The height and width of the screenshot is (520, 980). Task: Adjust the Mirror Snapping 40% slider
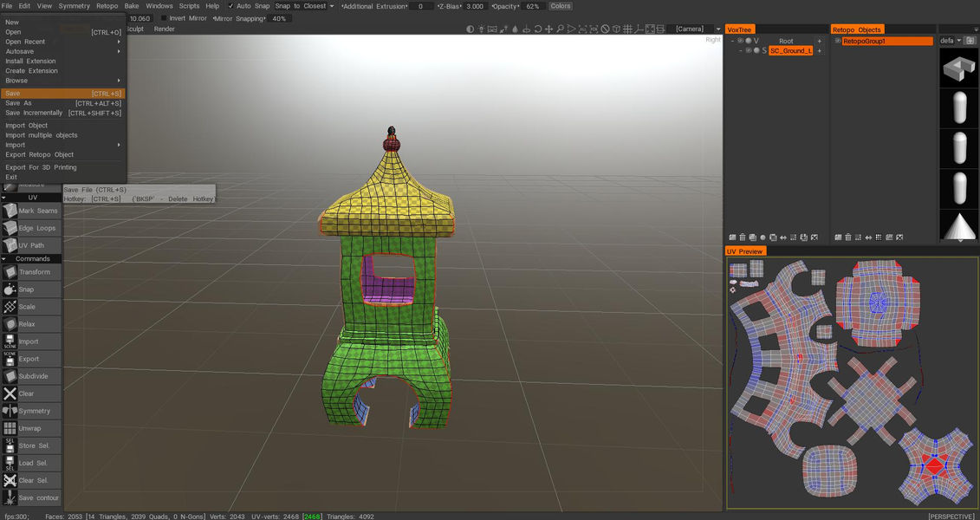[x=279, y=18]
